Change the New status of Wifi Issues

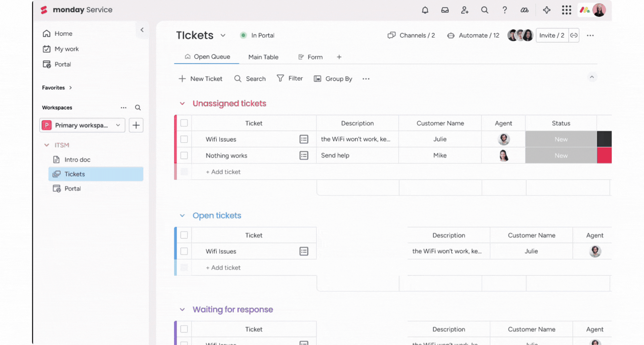pos(561,139)
